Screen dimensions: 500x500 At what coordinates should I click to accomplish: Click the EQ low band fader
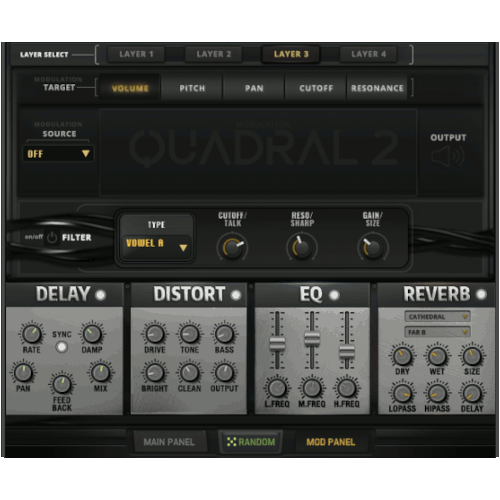[277, 344]
